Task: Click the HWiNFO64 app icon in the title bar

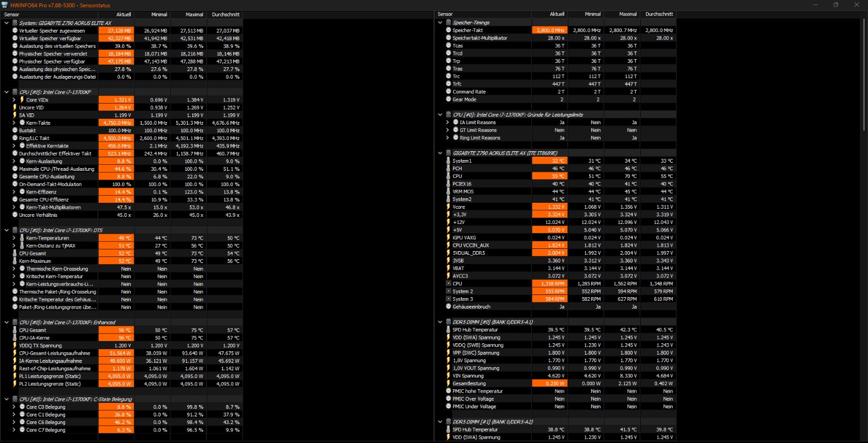Action: (x=5, y=5)
